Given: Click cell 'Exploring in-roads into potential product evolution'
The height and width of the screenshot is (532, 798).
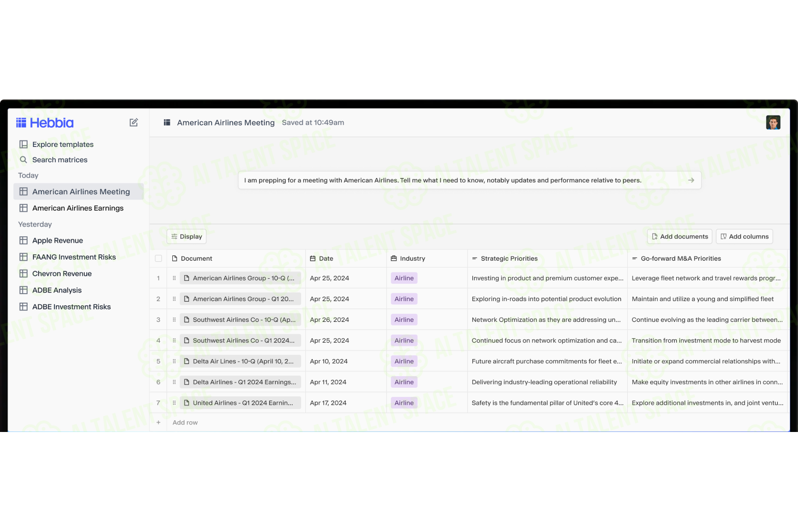Looking at the screenshot, I should click(546, 299).
